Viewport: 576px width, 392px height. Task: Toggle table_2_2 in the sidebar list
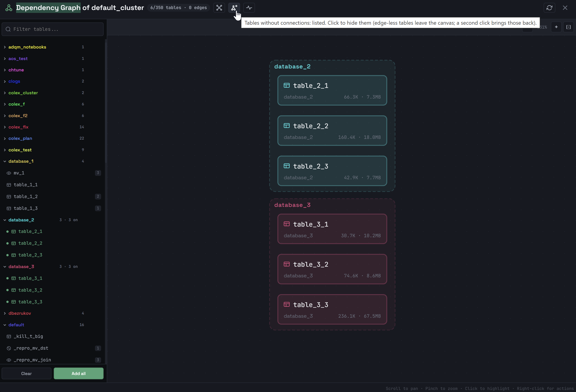(x=53, y=243)
